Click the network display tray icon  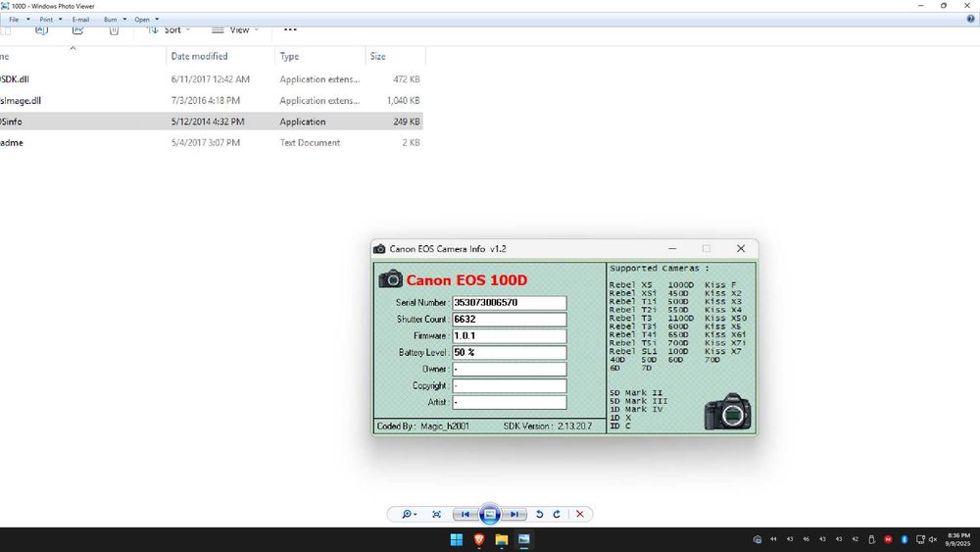pos(920,539)
